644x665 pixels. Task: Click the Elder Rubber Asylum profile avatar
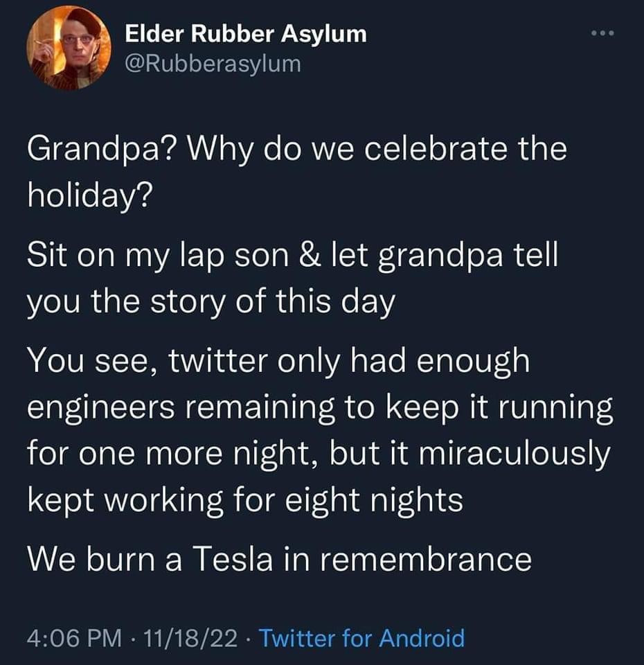coord(68,47)
